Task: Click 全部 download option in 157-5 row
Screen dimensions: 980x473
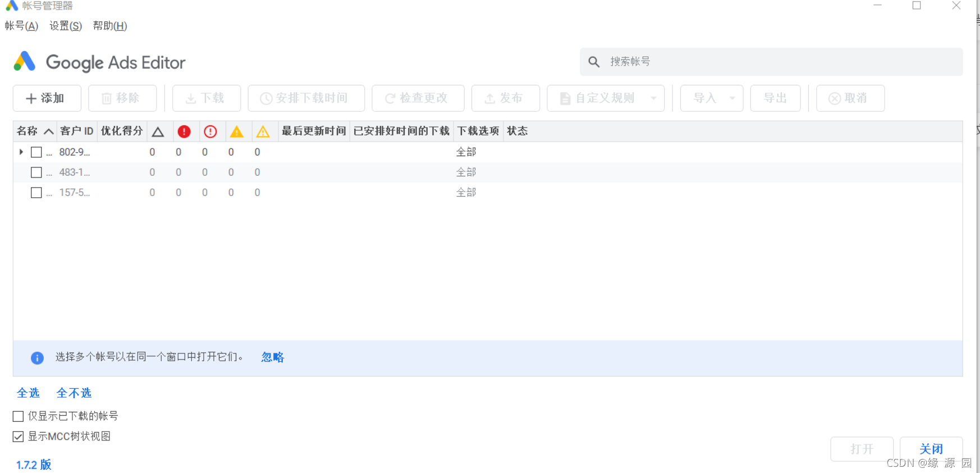Action: (466, 193)
